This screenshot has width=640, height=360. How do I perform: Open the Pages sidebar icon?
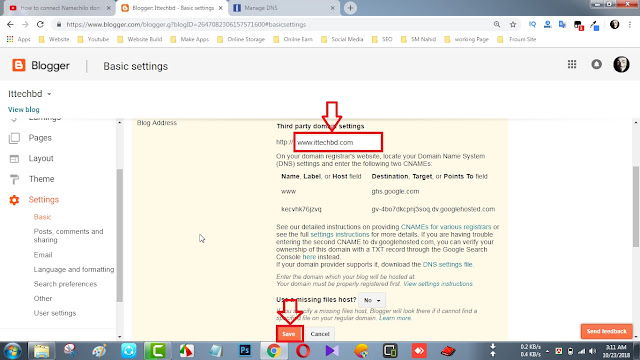[x=14, y=138]
